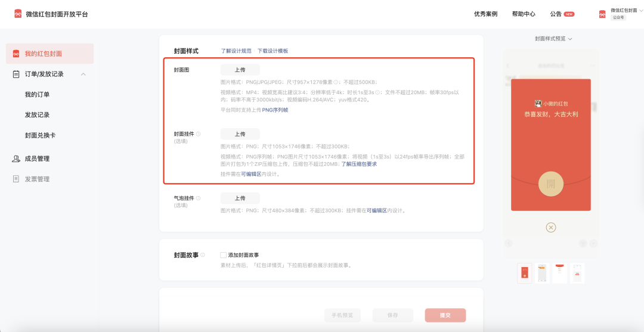The image size is (644, 332).
Task: Click the info icon next to 封面故事
Action: 203,255
